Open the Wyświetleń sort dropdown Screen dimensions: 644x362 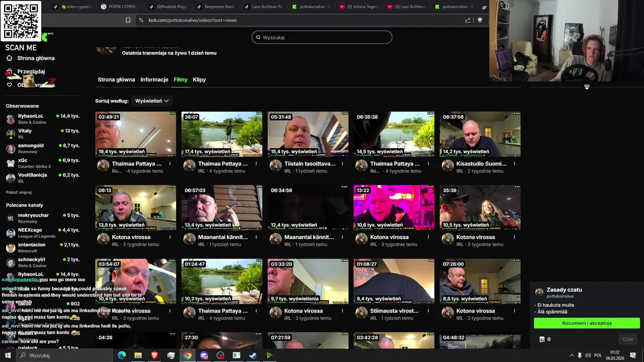[152, 101]
